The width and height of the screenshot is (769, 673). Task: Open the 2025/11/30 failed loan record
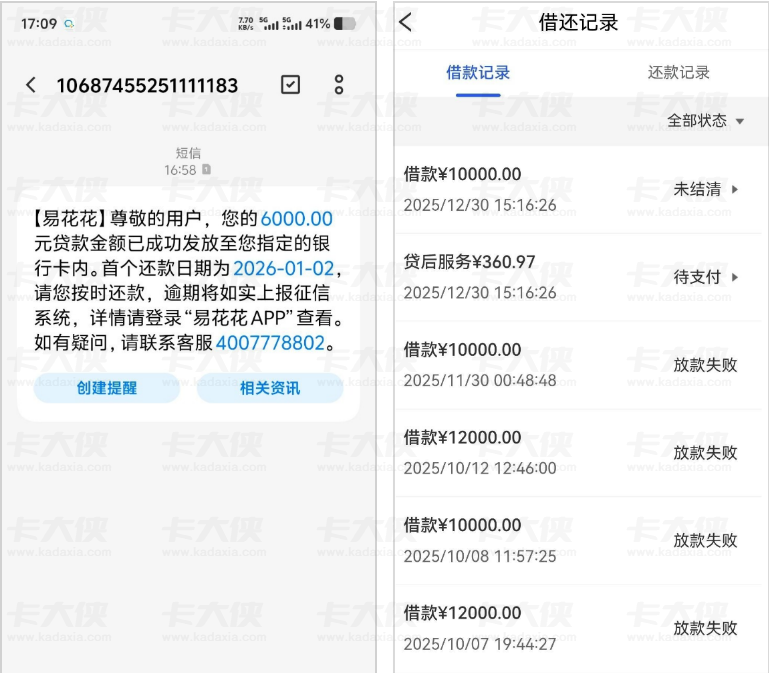tap(570, 365)
